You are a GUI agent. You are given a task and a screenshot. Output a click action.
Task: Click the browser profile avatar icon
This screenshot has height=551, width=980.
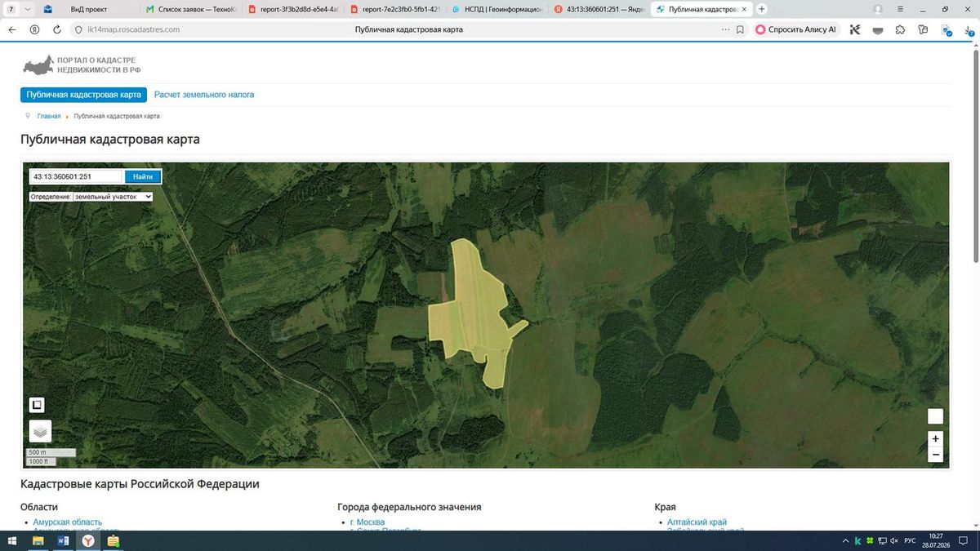click(878, 9)
